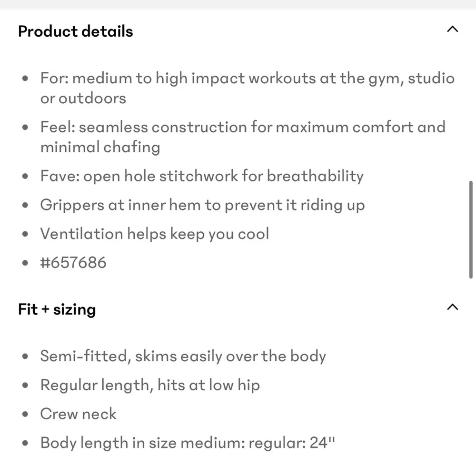Click the product number #657686
Image resolution: width=476 pixels, height=476 pixels.
[73, 262]
